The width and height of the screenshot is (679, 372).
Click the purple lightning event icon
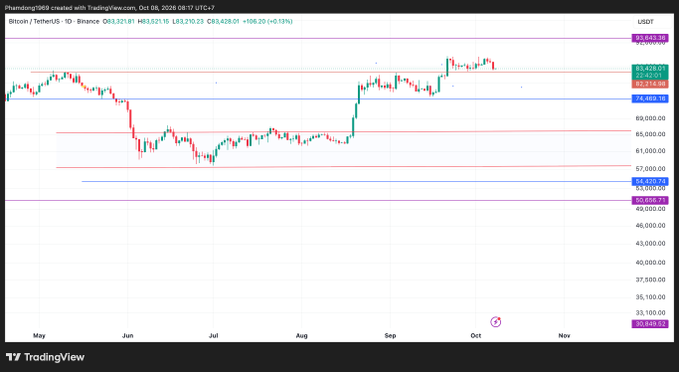tap(495, 322)
